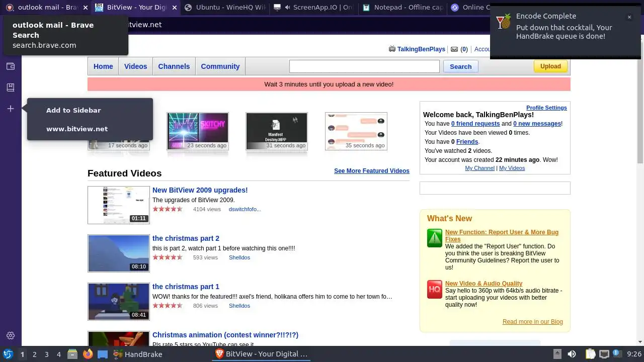Open the volume speaker tray icon
Viewport: 644px width, 362px height.
(x=572, y=354)
